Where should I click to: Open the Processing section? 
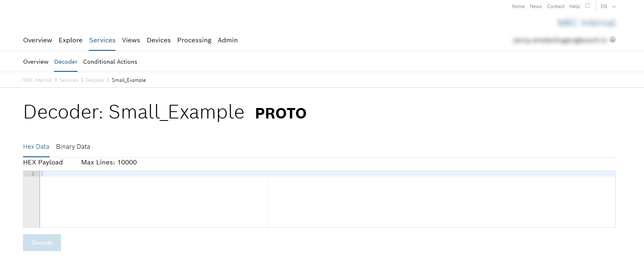[x=194, y=40]
